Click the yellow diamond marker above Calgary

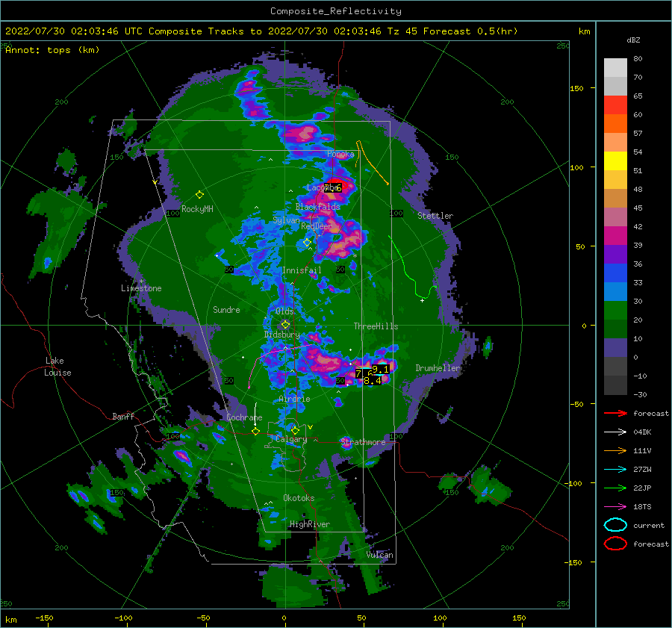click(x=295, y=430)
